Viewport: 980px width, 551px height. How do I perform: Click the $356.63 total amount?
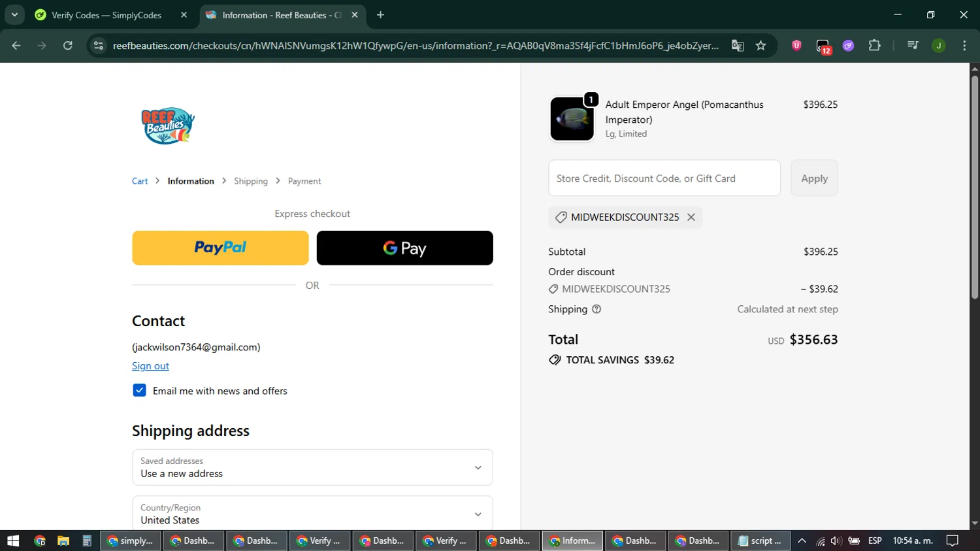[x=813, y=339]
